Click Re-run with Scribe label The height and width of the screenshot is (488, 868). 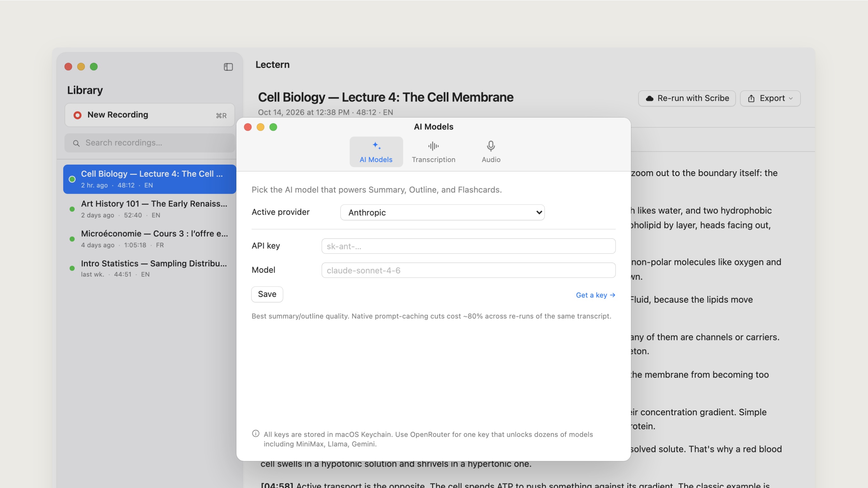[x=693, y=98]
